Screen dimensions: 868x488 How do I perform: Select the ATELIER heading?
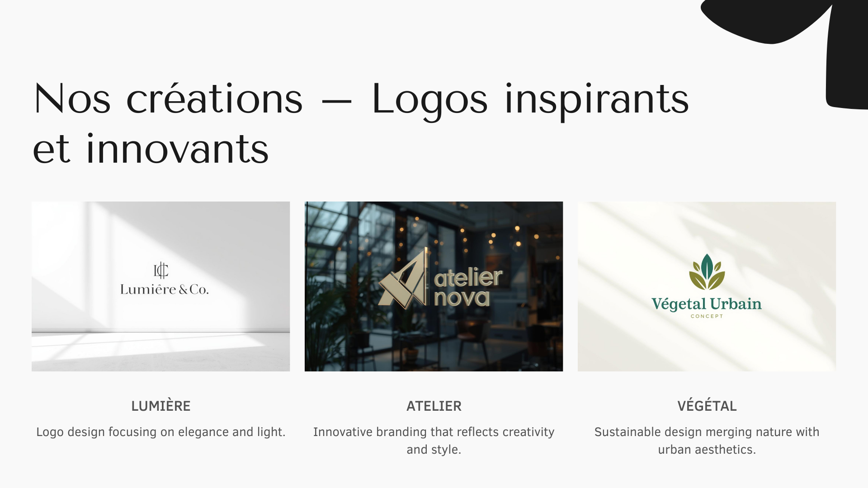tap(434, 406)
